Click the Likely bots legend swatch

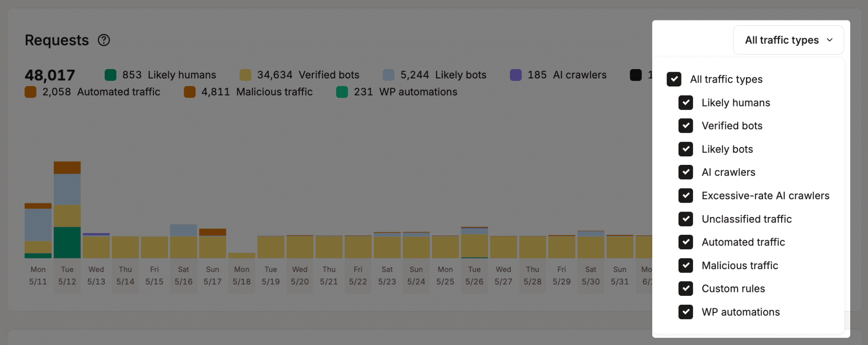tap(389, 75)
